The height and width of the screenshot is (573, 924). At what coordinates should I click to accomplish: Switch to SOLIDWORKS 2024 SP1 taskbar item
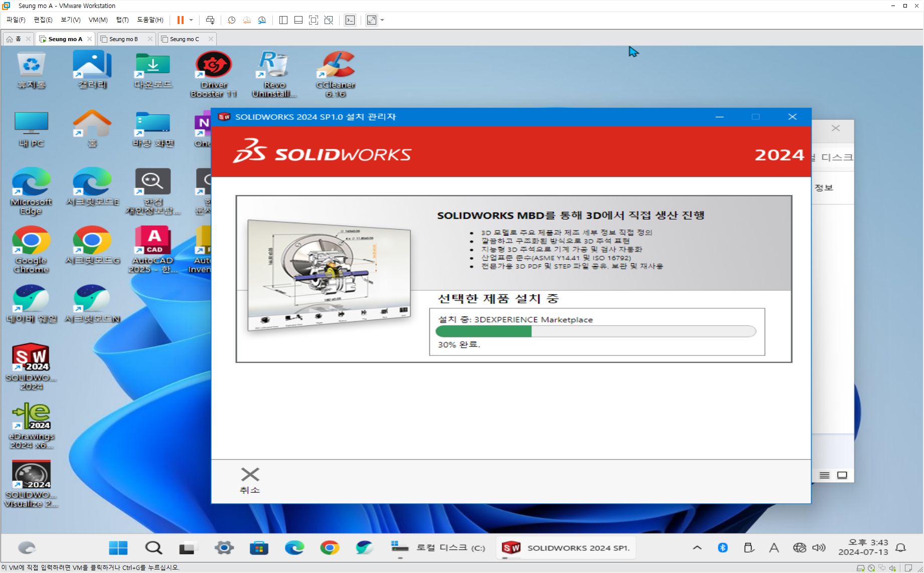[566, 548]
